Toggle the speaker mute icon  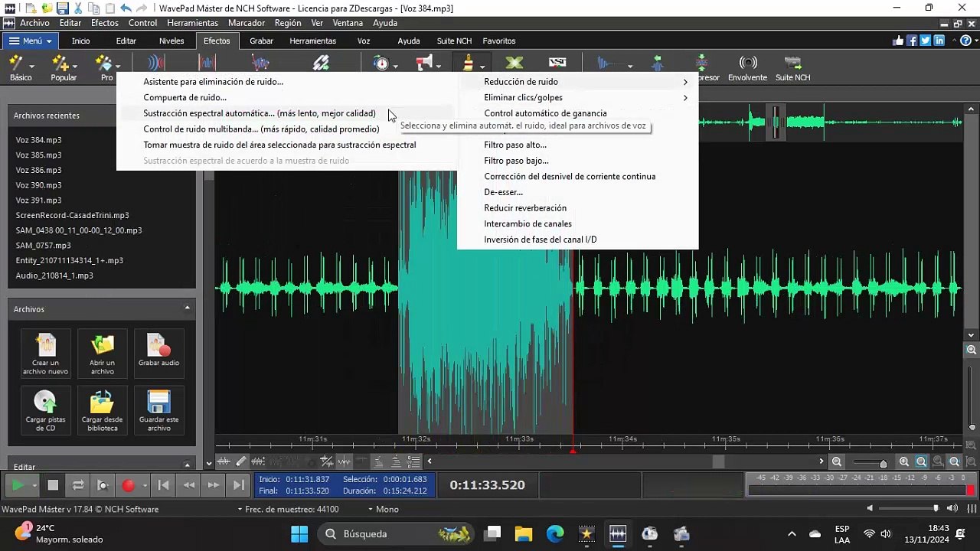(x=870, y=509)
